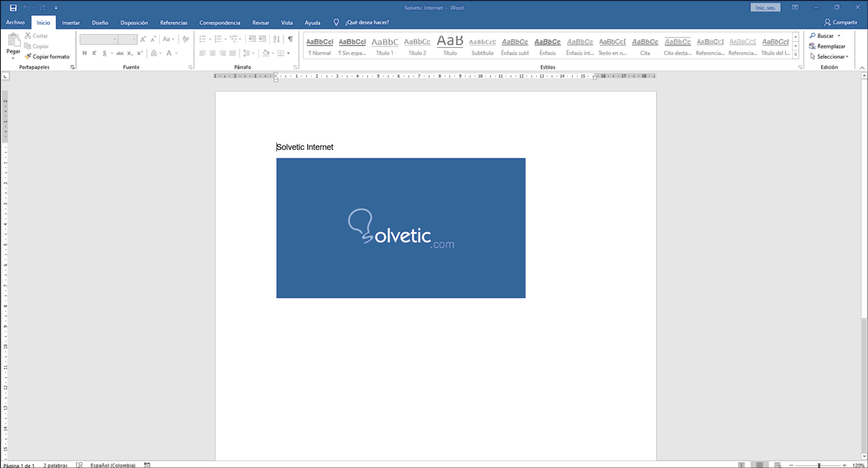The width and height of the screenshot is (868, 468).
Task: Click the show paragraph marks (¶) icon
Action: click(290, 39)
